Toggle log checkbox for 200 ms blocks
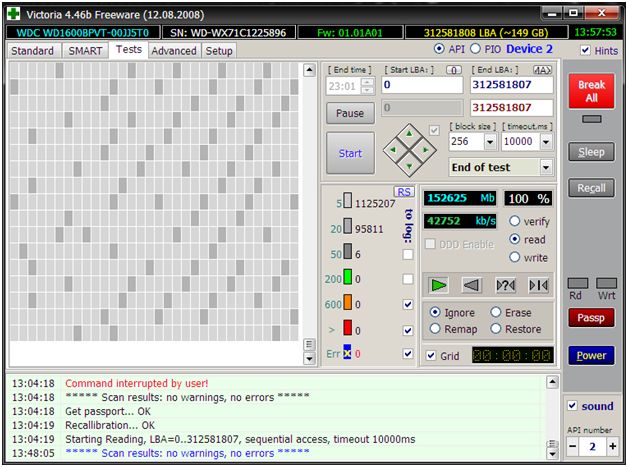Screen dimensions: 628x467 tap(408, 279)
